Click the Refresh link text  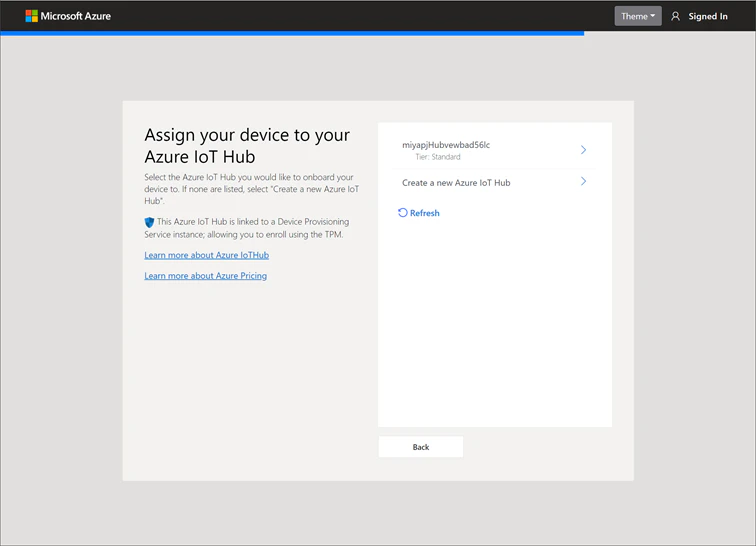pyautogui.click(x=425, y=213)
